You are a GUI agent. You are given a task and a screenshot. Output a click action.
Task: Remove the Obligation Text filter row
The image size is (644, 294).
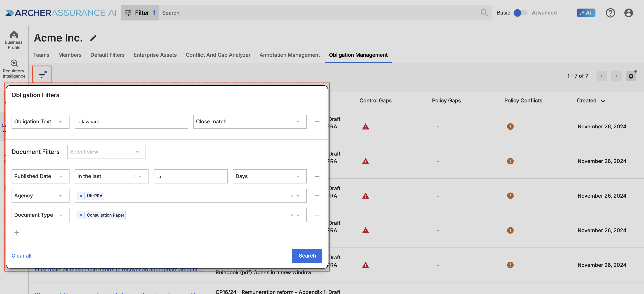coord(317,122)
